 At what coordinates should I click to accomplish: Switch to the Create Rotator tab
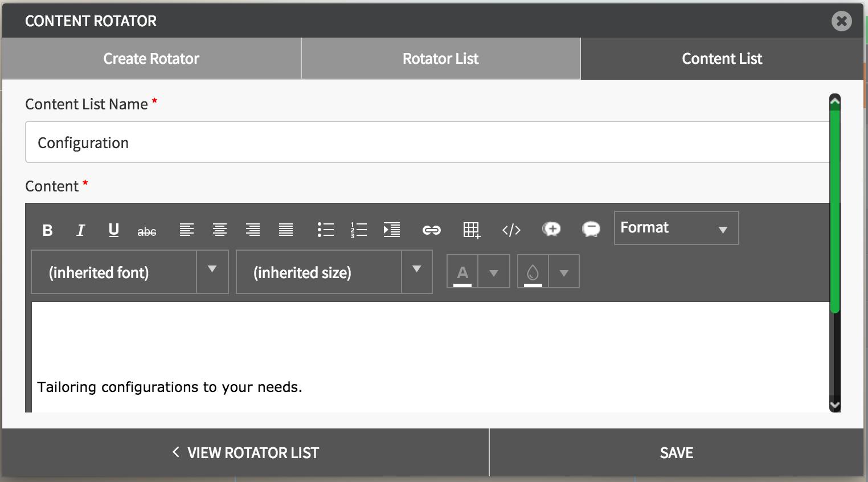pyautogui.click(x=152, y=59)
